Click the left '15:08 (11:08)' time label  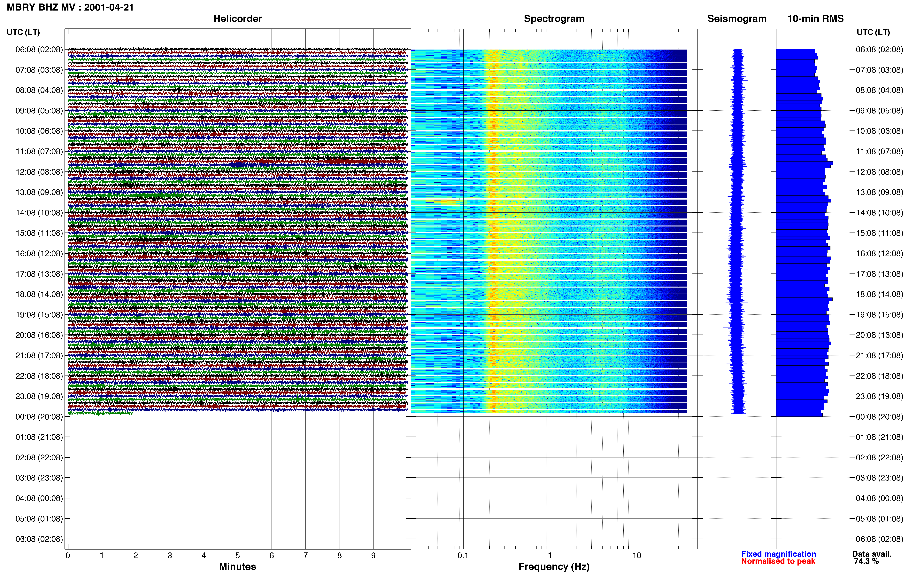(x=39, y=233)
